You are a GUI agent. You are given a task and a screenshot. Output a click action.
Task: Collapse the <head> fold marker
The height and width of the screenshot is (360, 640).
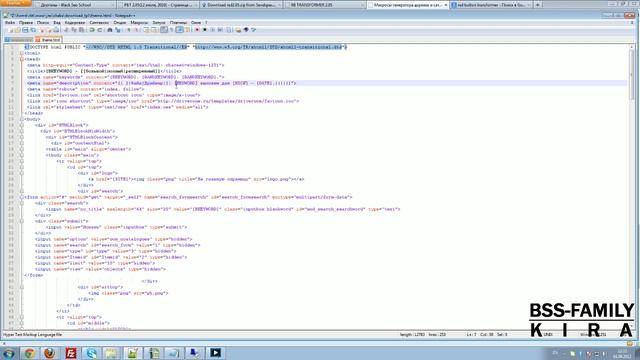22,59
